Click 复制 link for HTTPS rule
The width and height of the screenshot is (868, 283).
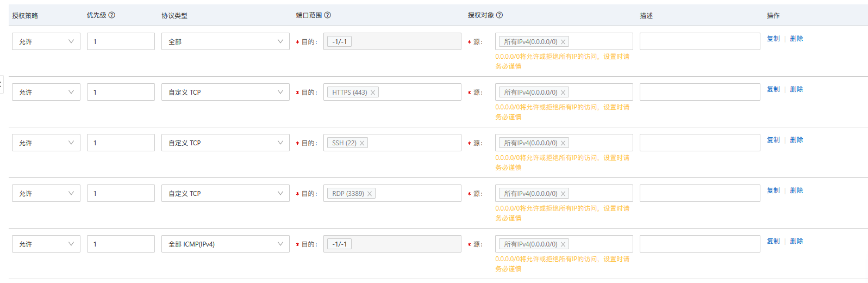pyautogui.click(x=773, y=89)
